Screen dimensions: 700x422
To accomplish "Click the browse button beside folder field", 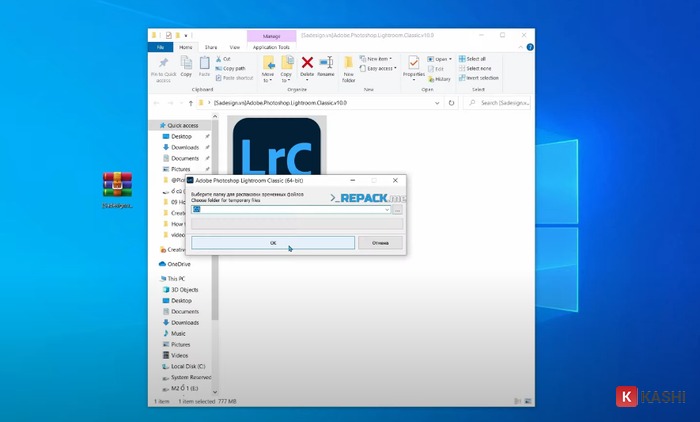I will [398, 210].
